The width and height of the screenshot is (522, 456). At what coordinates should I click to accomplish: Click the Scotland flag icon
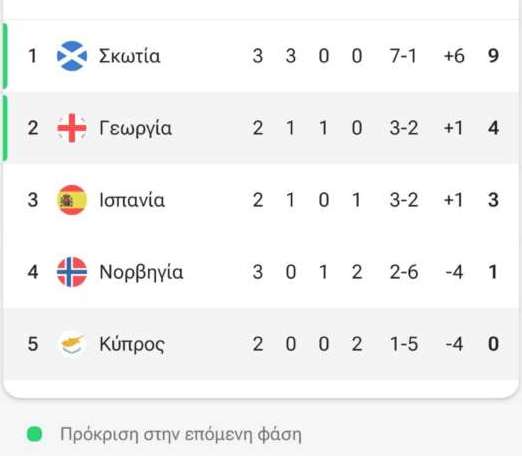pyautogui.click(x=72, y=56)
